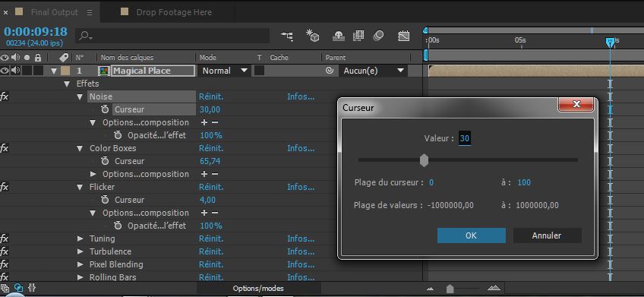Click stopwatch for Noise Curseur property
644x297 pixels.
(x=105, y=109)
